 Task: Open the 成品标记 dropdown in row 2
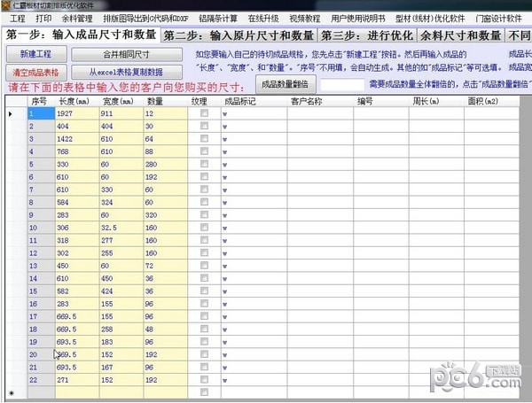click(225, 128)
